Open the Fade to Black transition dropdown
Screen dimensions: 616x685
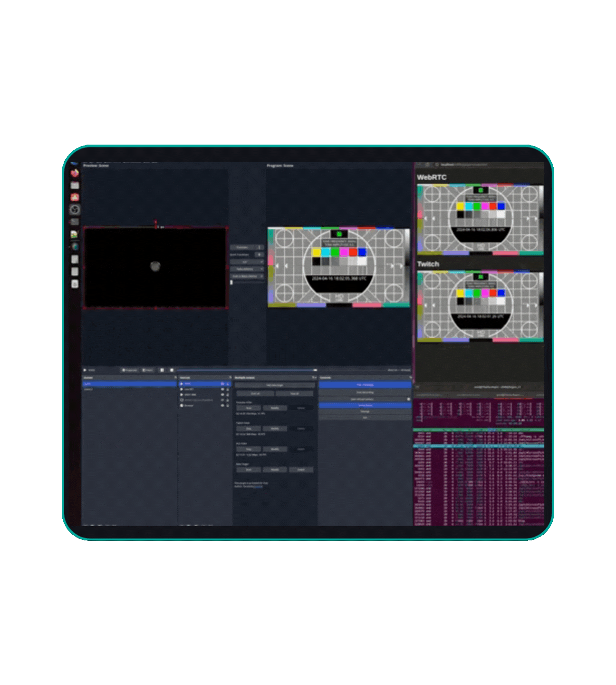pos(247,276)
